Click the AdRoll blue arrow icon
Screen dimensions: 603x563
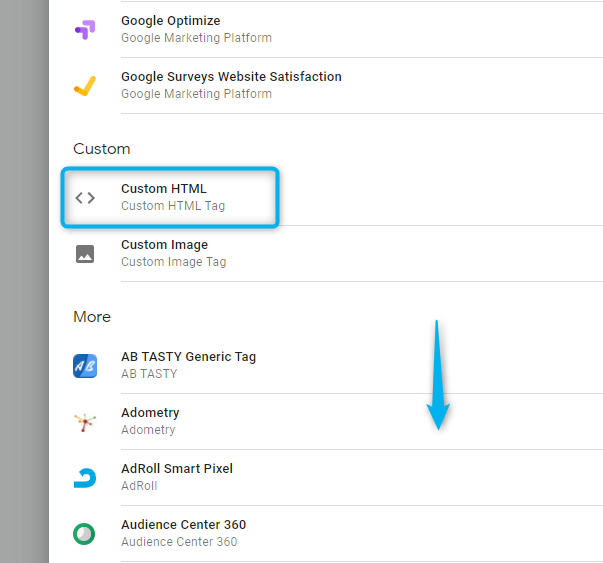point(85,478)
